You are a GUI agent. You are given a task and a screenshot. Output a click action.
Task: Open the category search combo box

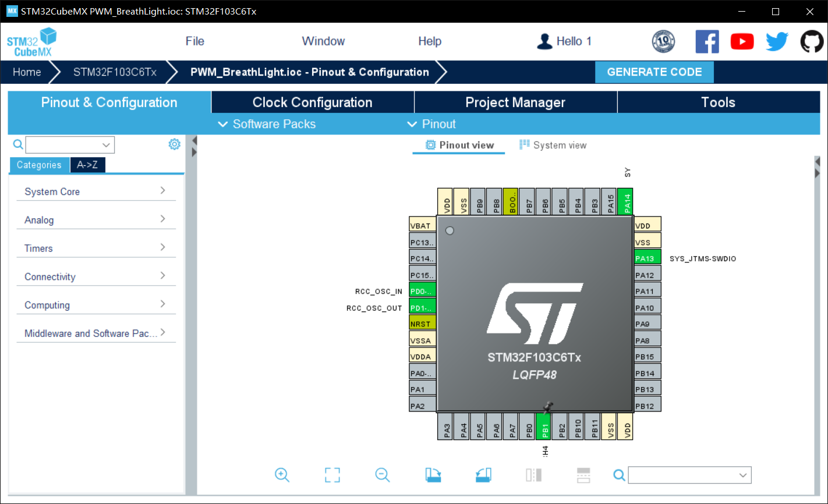click(x=70, y=145)
